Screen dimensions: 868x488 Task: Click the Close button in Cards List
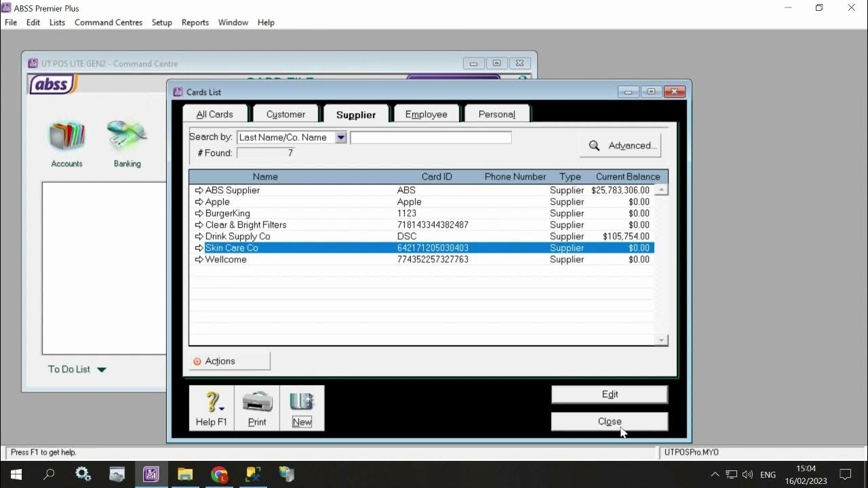(610, 422)
